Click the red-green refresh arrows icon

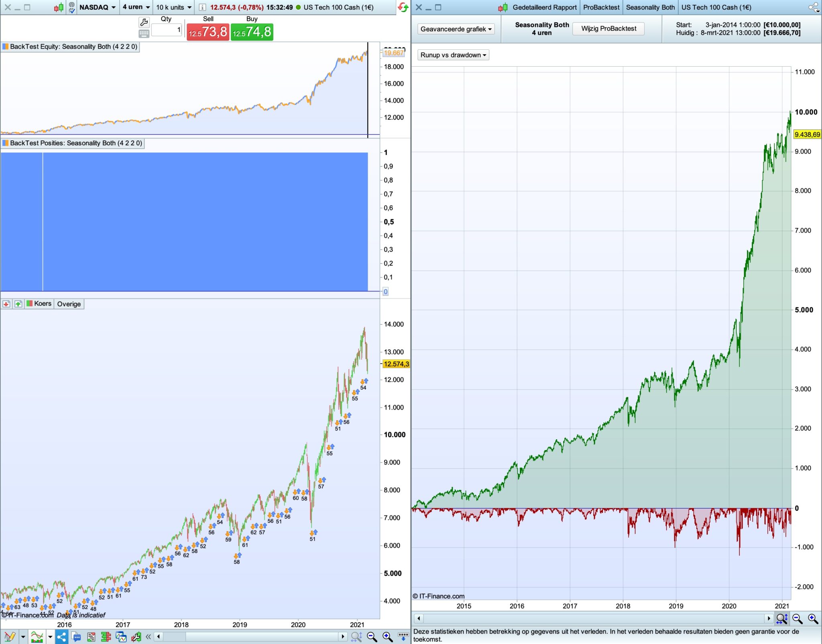pos(403,7)
